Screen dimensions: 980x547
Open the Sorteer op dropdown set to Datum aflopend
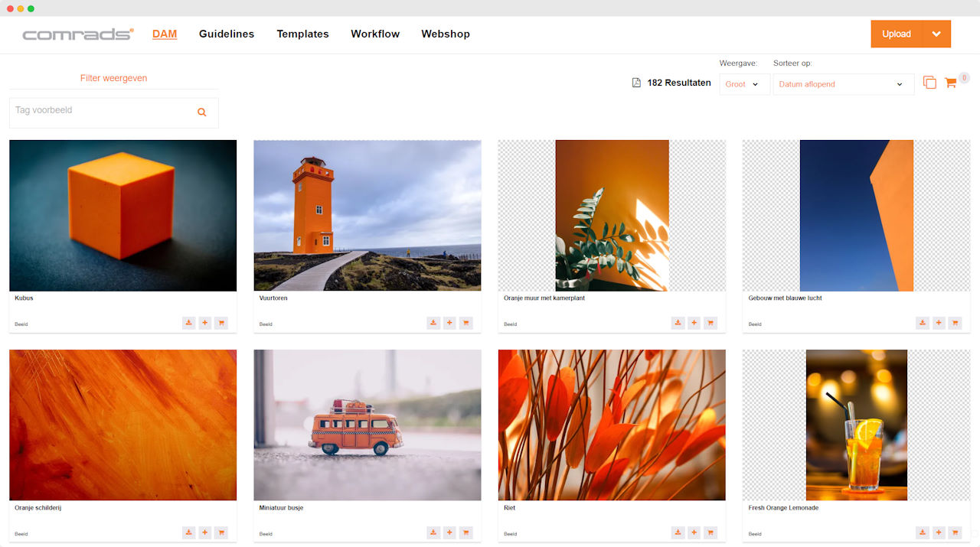[x=842, y=84]
